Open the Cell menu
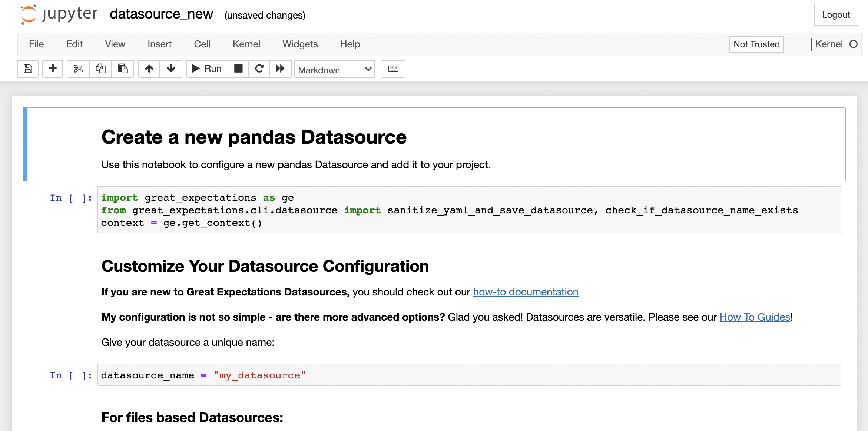 (202, 44)
